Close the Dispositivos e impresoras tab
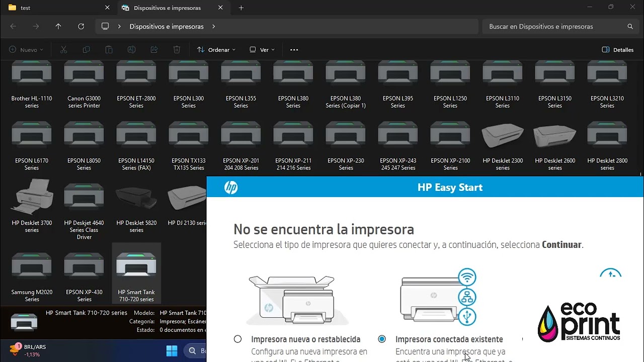644x362 pixels. [x=220, y=8]
